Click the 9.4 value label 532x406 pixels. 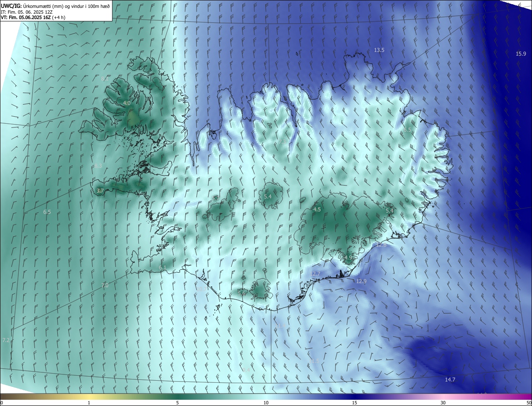click(246, 369)
